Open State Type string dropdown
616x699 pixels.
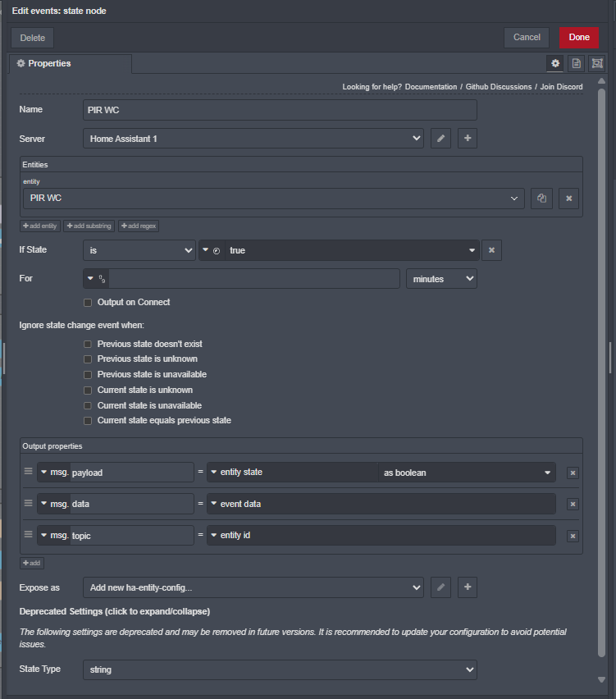[280, 669]
